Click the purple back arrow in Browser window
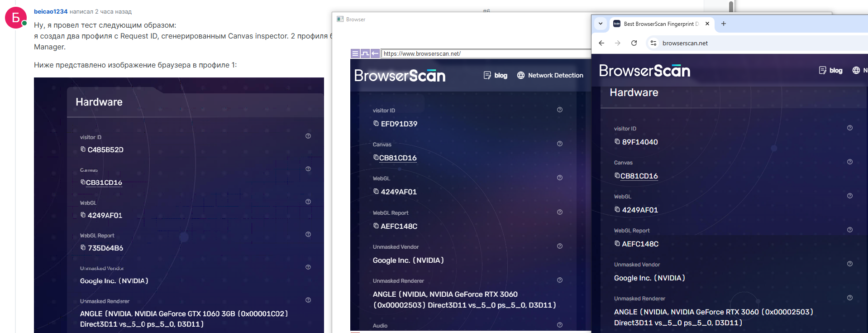This screenshot has width=868, height=333. tap(375, 53)
